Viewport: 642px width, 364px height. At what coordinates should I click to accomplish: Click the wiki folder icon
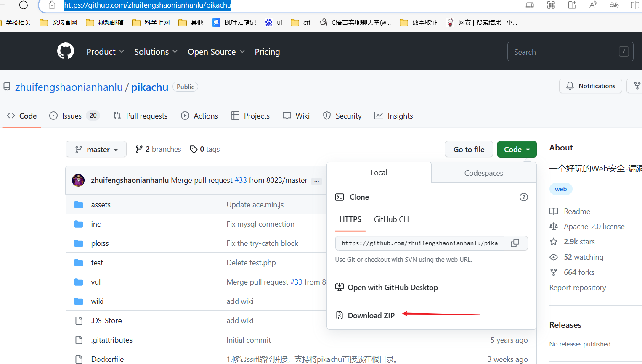[x=79, y=301]
